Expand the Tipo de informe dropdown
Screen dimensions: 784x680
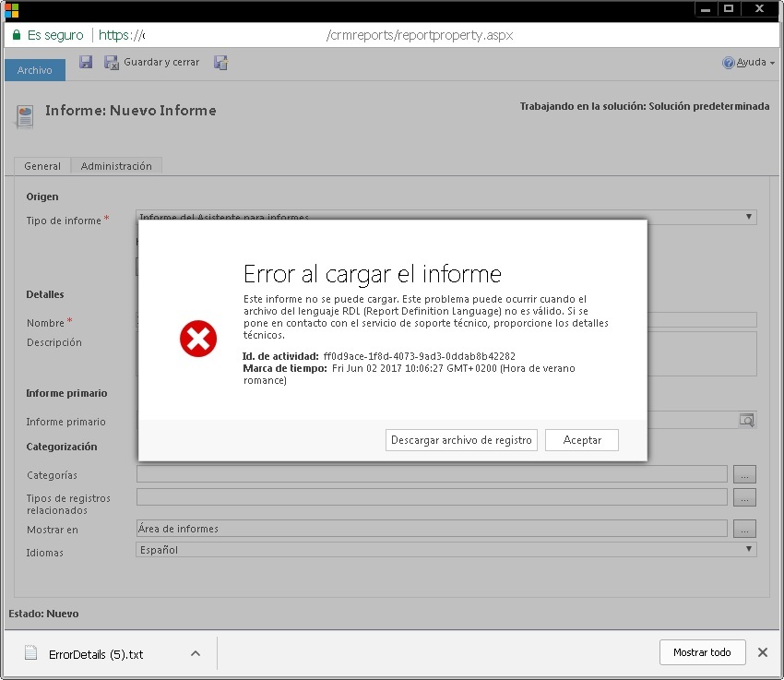749,217
